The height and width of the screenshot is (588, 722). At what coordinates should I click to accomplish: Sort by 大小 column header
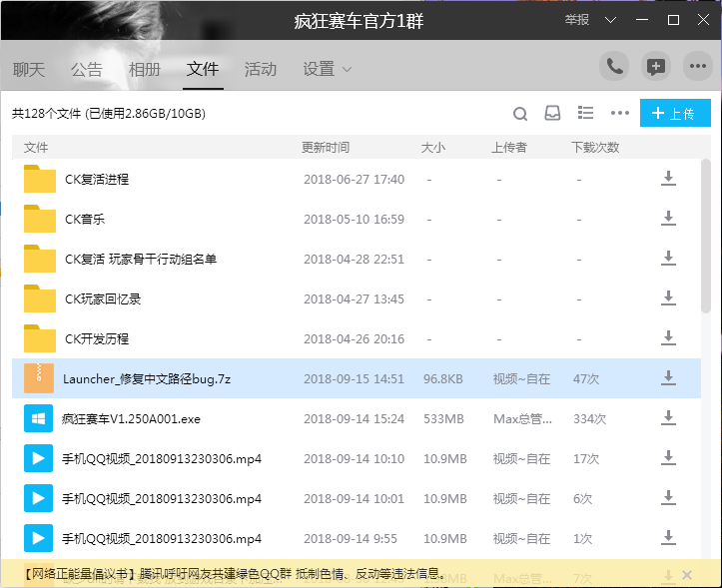point(432,148)
